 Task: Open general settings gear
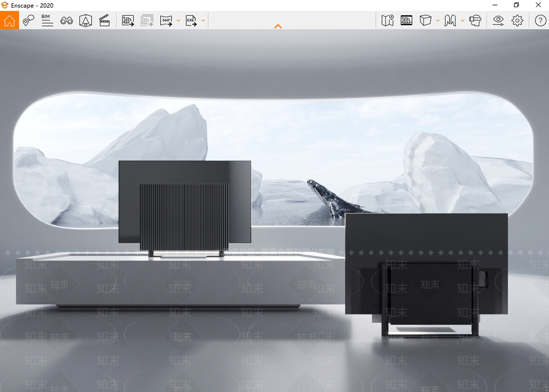click(517, 21)
